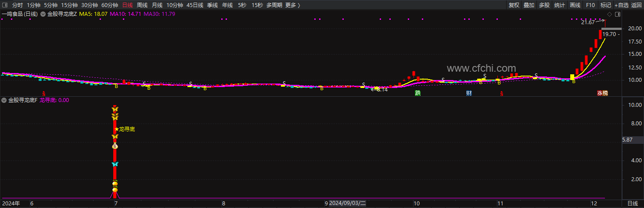The image size is (644, 208).
Task: Select 30分钟 period tab
Action: point(90,5)
